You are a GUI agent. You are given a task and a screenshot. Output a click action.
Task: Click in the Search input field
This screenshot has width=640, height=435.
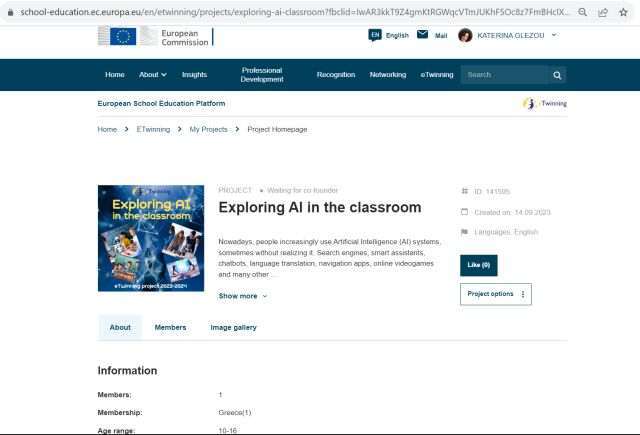coord(503,75)
